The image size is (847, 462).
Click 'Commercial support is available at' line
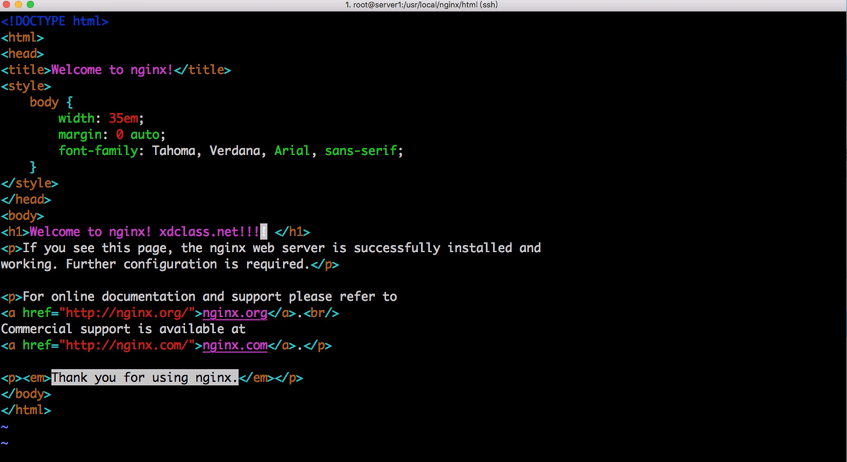coord(123,329)
